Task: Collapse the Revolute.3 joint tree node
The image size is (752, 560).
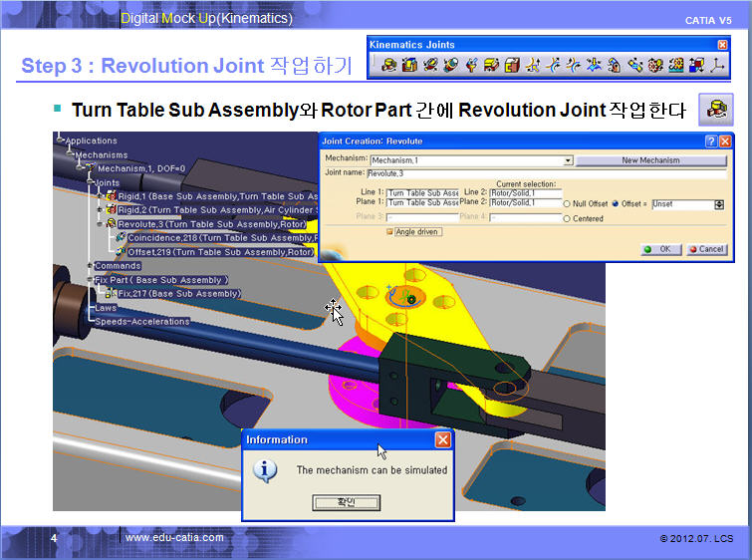Action: (99, 224)
